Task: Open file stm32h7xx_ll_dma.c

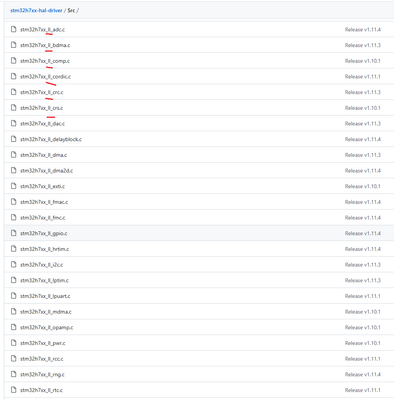Action: pyautogui.click(x=43, y=155)
